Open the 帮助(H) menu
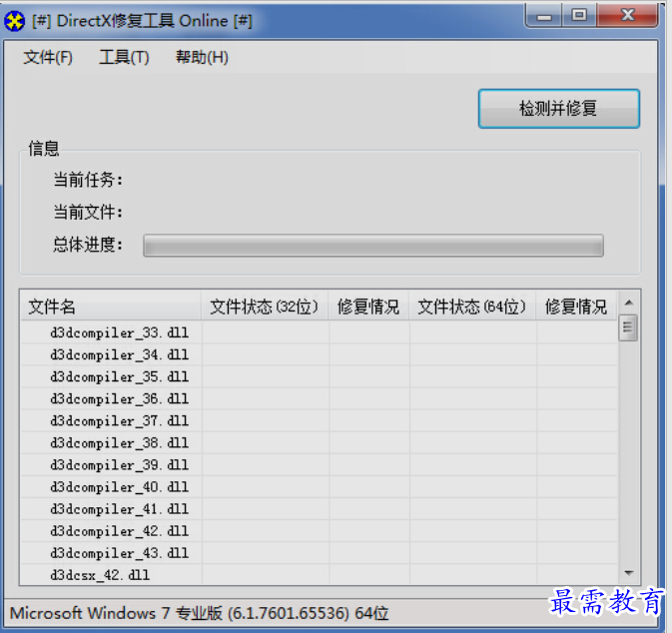 click(202, 57)
